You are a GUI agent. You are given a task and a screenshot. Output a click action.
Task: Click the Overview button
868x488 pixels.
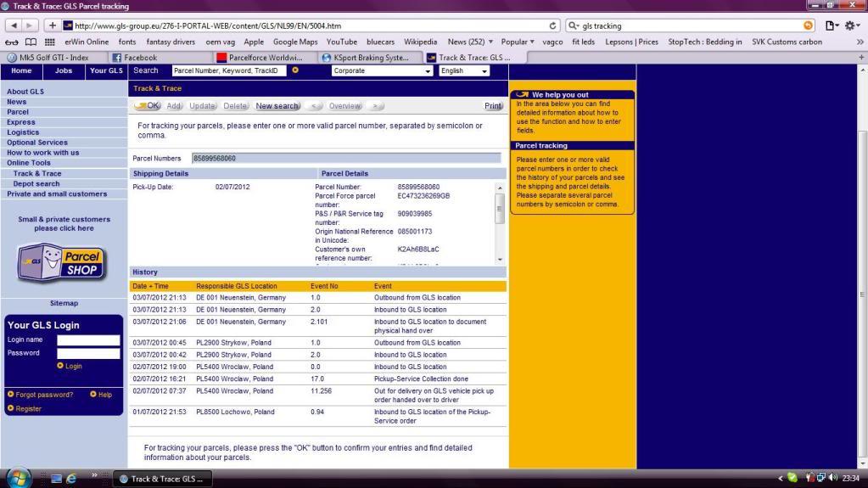pos(344,106)
